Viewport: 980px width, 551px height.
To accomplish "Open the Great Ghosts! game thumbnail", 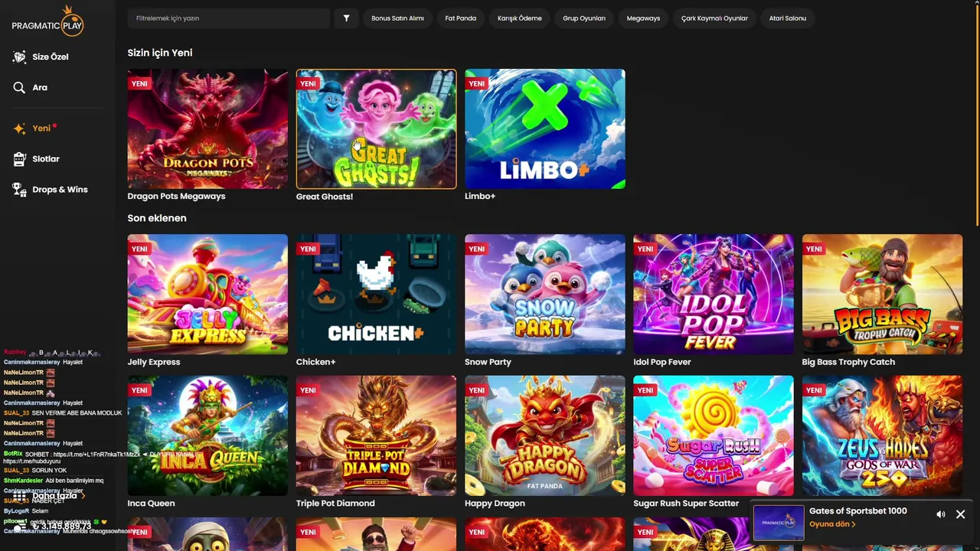I will click(x=376, y=129).
